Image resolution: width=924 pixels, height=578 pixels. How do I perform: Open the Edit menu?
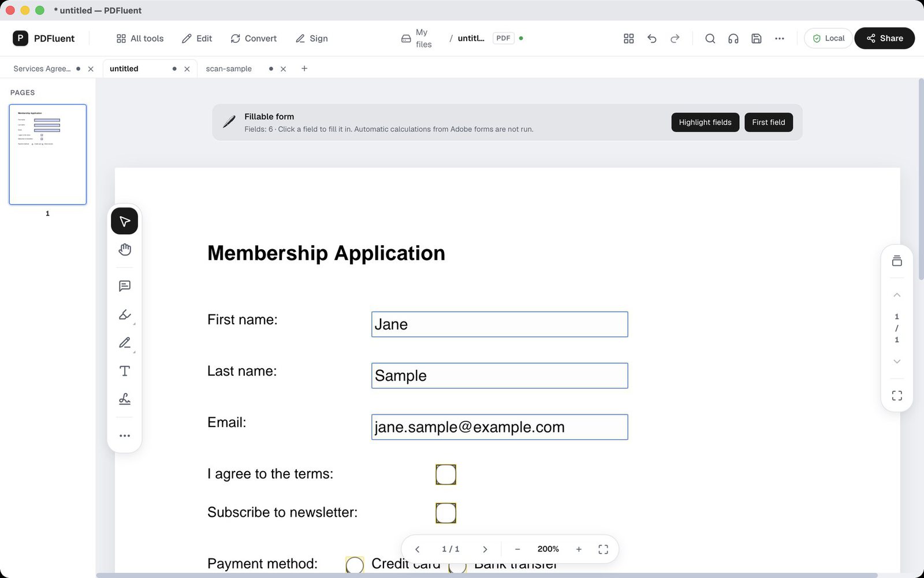tap(197, 38)
